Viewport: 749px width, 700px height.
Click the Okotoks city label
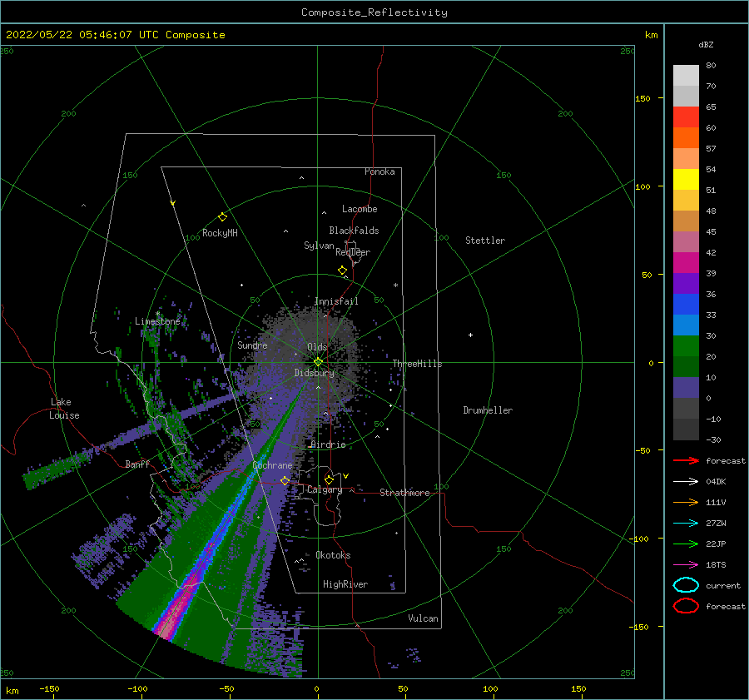[333, 555]
